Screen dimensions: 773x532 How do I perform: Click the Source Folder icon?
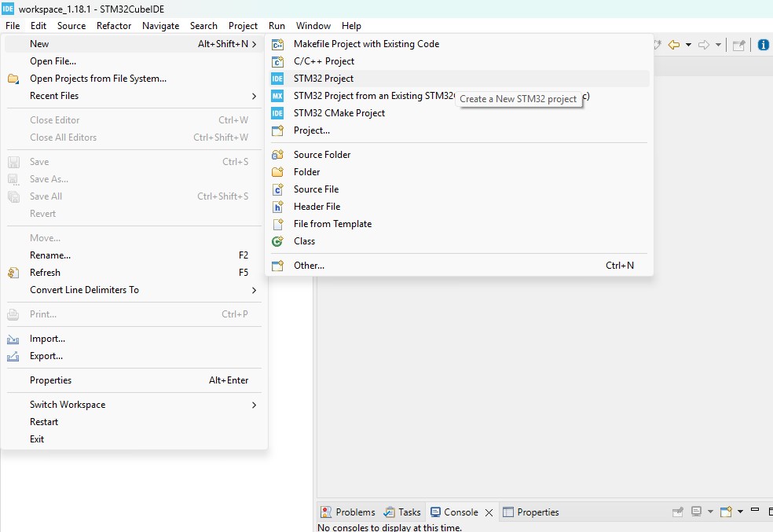(277, 155)
